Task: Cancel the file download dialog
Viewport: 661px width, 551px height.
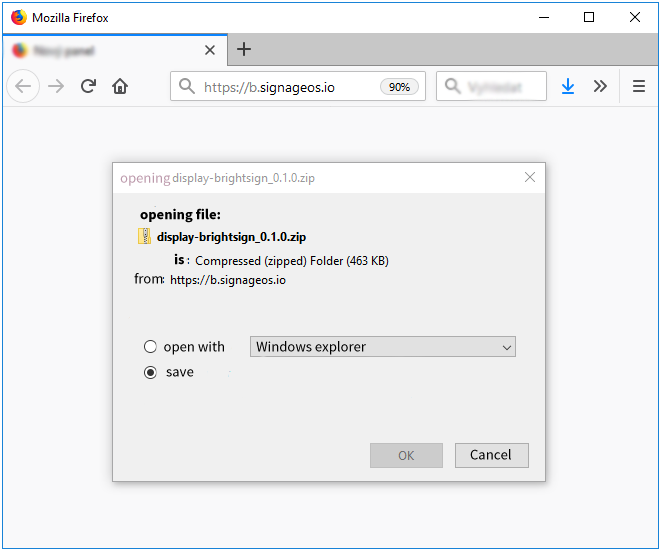Action: 492,455
